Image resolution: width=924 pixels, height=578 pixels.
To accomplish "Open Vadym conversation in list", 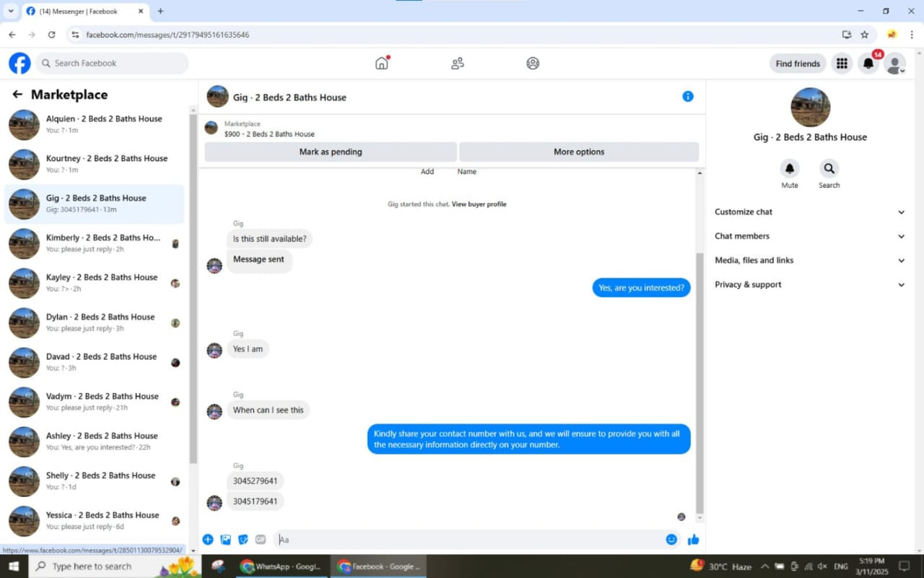I will 95,402.
